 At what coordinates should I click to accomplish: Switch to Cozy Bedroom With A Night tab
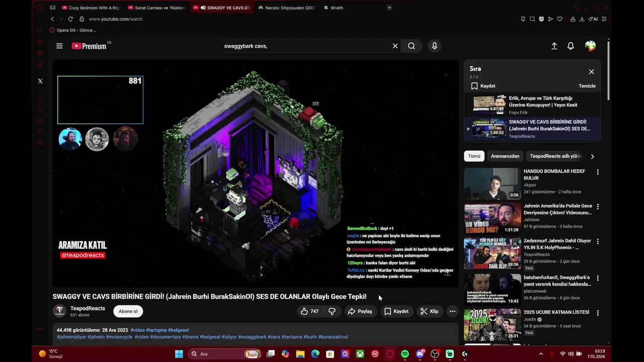coord(91,8)
